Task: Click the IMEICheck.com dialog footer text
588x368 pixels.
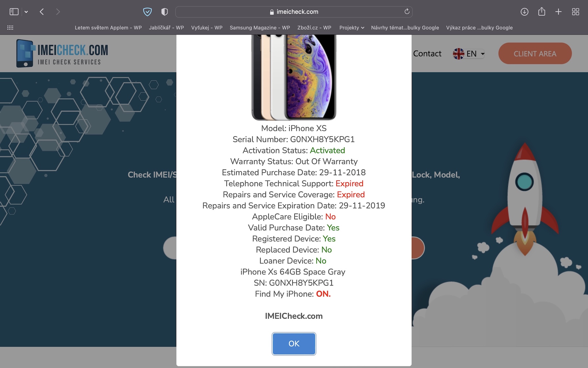Action: tap(294, 316)
